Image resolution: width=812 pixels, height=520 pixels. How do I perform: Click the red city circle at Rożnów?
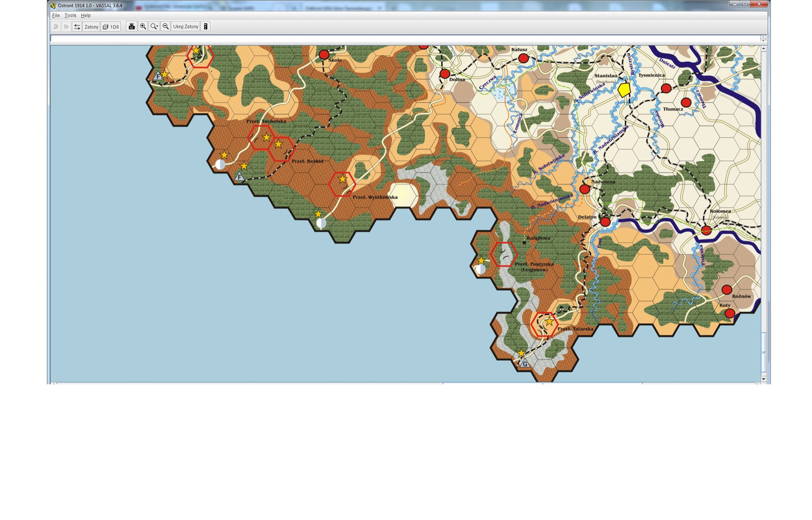(727, 290)
